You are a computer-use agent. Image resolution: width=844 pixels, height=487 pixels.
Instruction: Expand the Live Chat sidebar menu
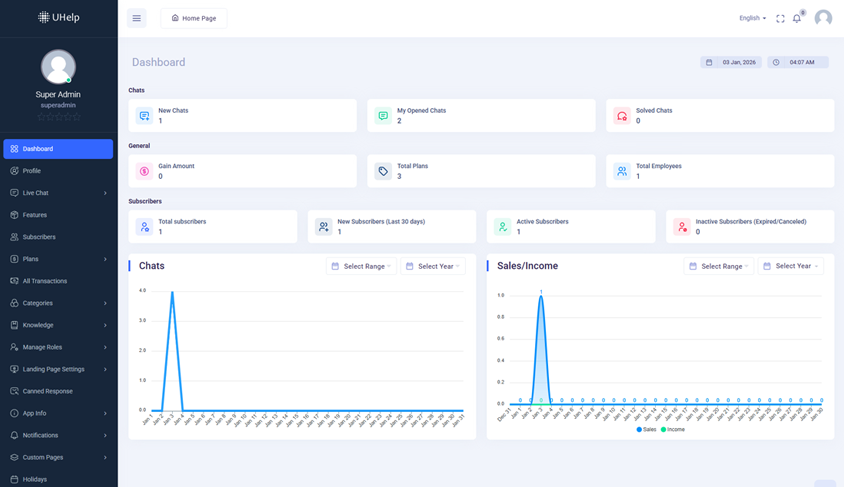pos(58,193)
